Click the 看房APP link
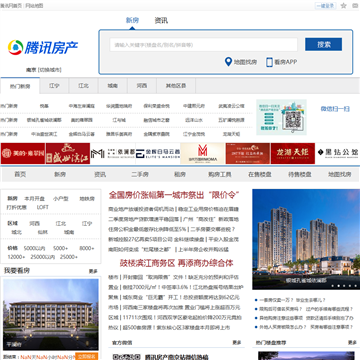This screenshot has width=360, height=360. [x=286, y=62]
